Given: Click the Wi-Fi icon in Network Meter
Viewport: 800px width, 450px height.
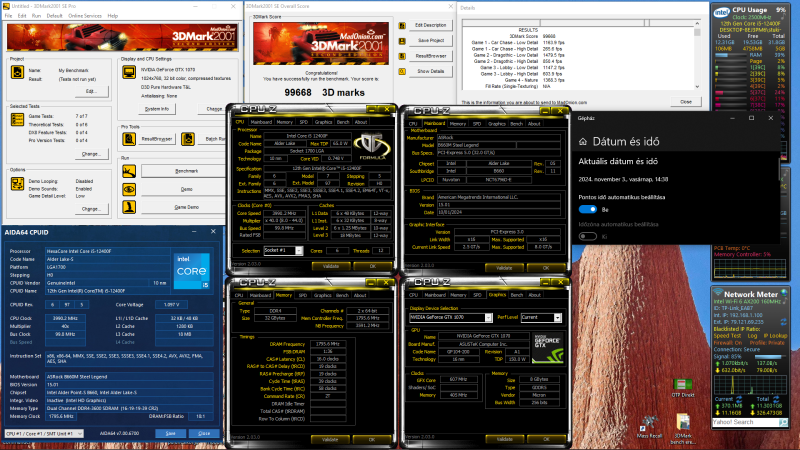Looking at the screenshot, I should (x=718, y=293).
